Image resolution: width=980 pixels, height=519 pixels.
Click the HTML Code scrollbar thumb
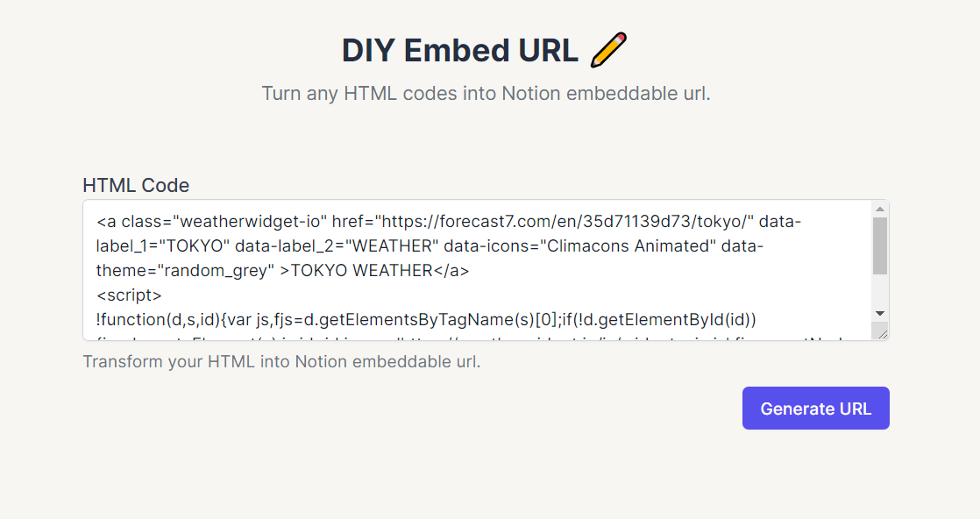[880, 245]
